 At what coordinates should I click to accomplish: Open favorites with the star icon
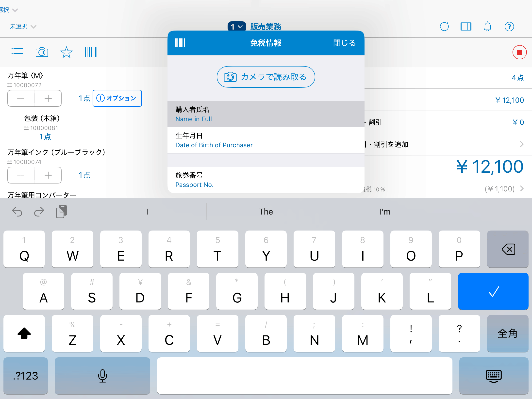coord(66,52)
